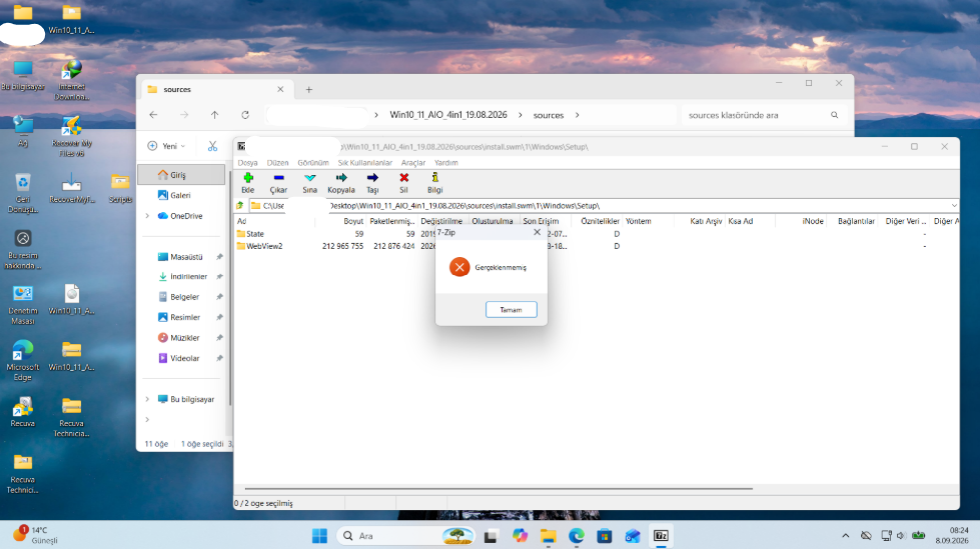The height and width of the screenshot is (549, 980).
Task: Expand the chevron after sources breadcrumb
Action: [x=577, y=115]
